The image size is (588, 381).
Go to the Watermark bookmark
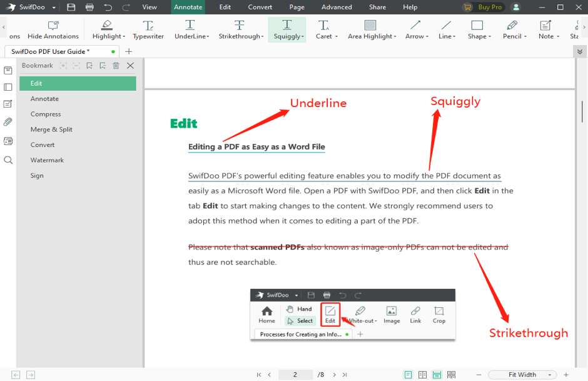48,160
